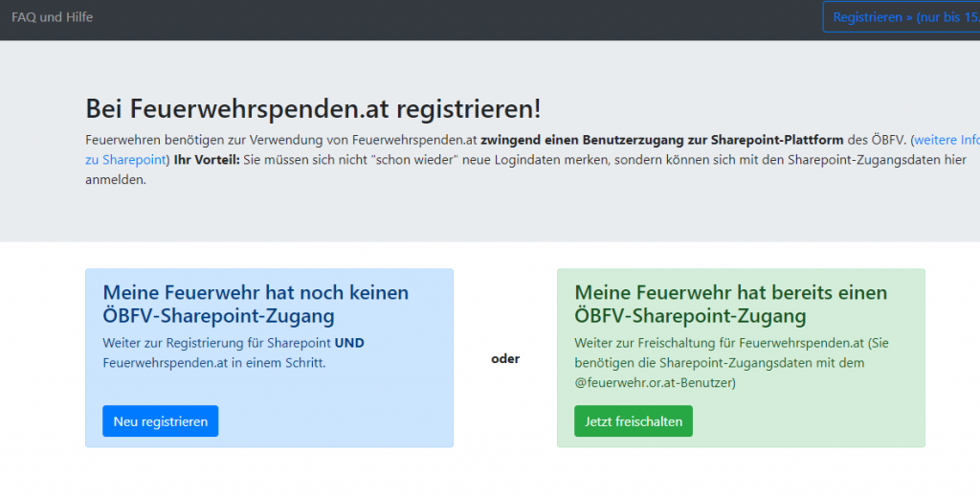Select the 'bereits einen ÖBFV-Sharepoint-Zugang' card heading
The image size is (980, 499).
[x=730, y=304]
